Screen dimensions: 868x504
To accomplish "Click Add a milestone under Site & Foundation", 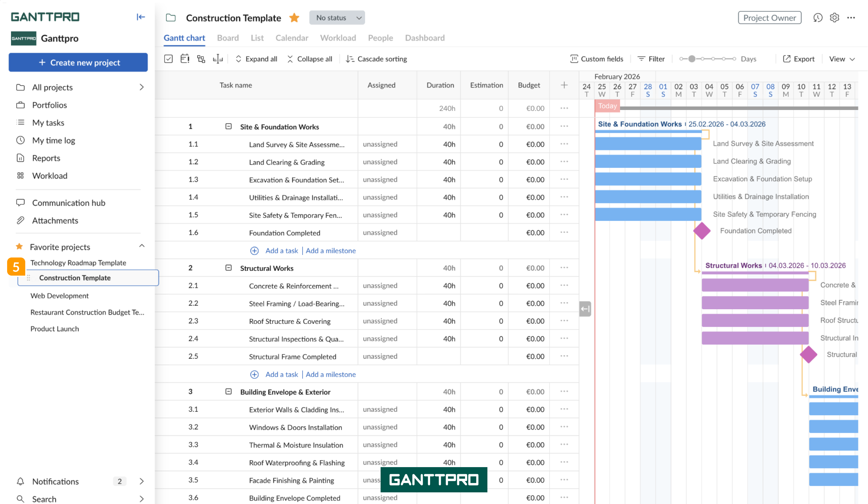I will pyautogui.click(x=330, y=251).
